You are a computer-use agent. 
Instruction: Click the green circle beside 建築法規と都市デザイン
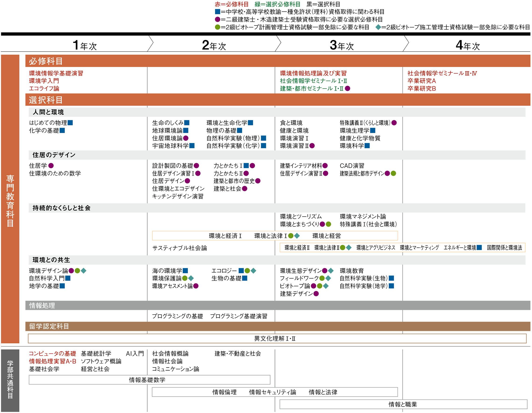(393, 173)
